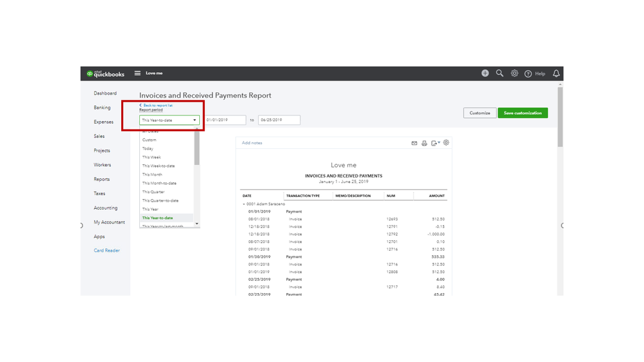Select This Quarter from period list
Viewport: 644px width, 362px height.
pos(153,192)
